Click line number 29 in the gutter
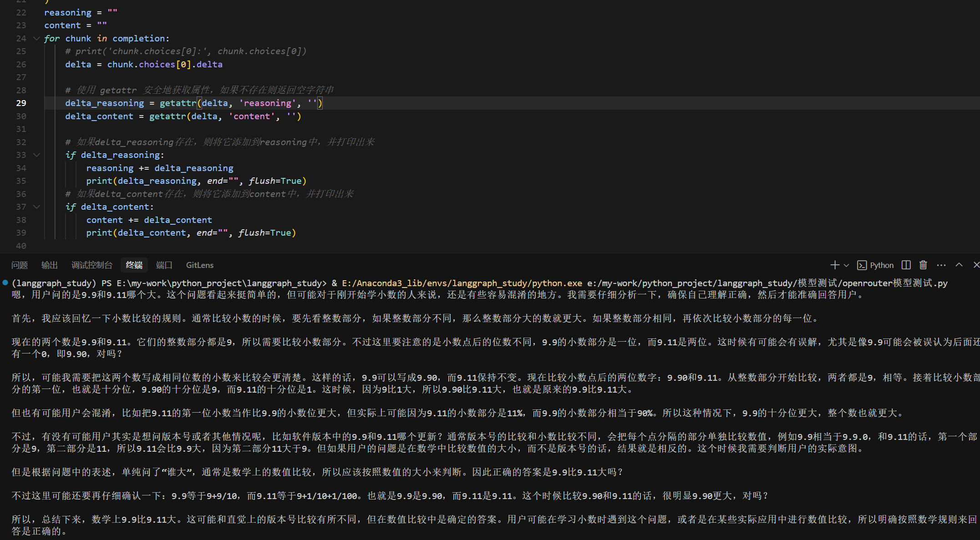The image size is (980, 540). coord(21,103)
